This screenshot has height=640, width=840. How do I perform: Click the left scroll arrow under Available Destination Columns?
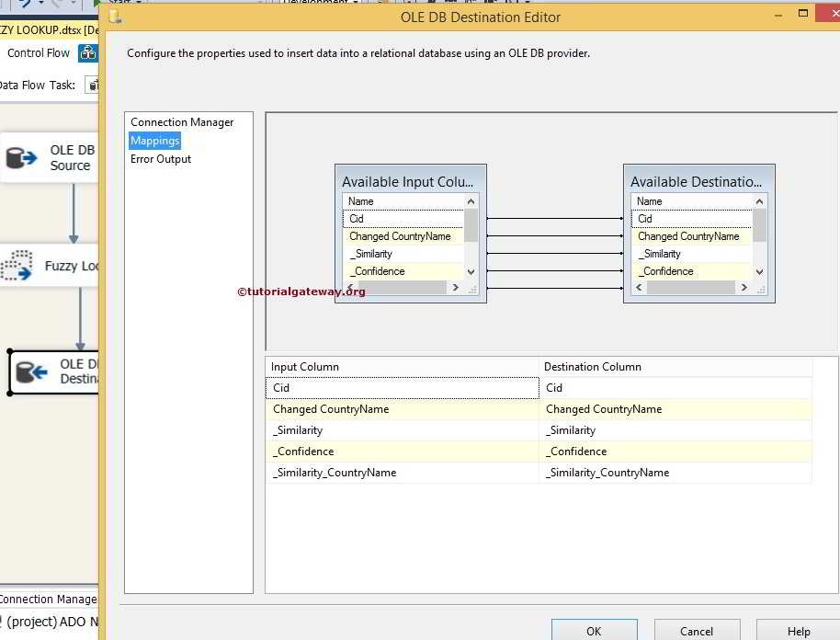point(638,287)
